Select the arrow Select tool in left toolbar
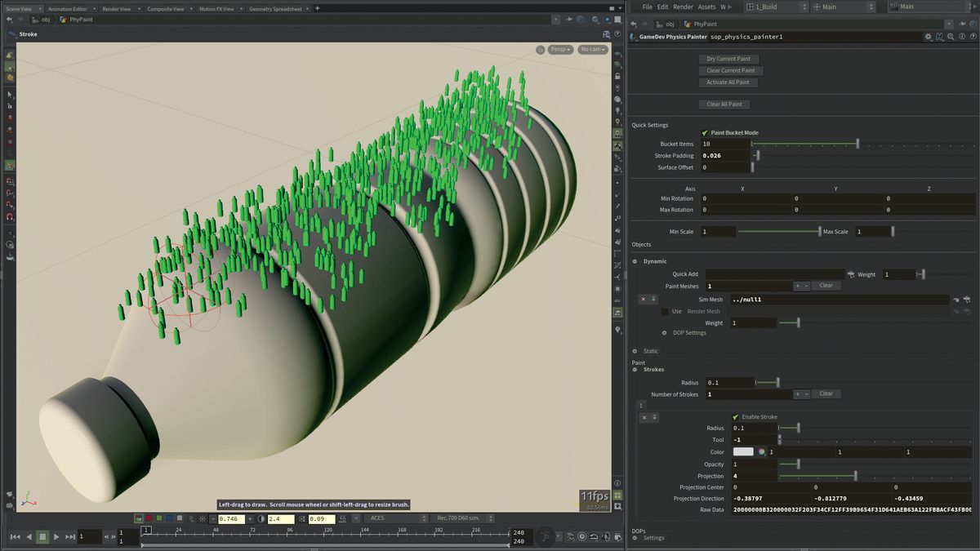The width and height of the screenshot is (980, 551). [x=9, y=95]
